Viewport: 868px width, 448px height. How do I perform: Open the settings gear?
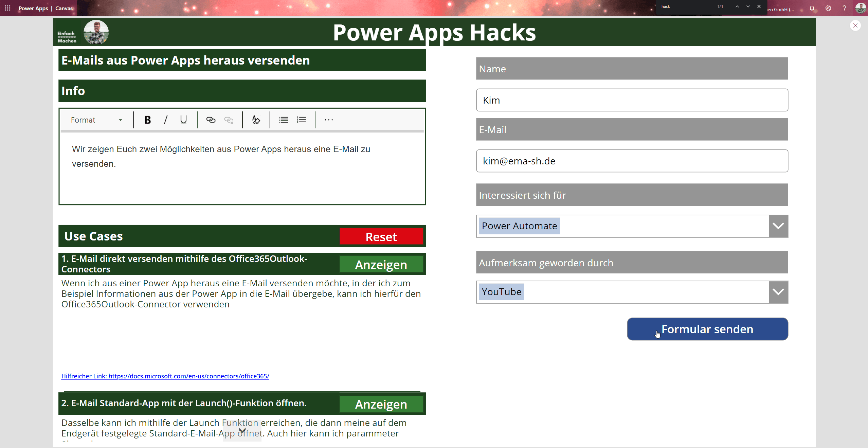828,8
